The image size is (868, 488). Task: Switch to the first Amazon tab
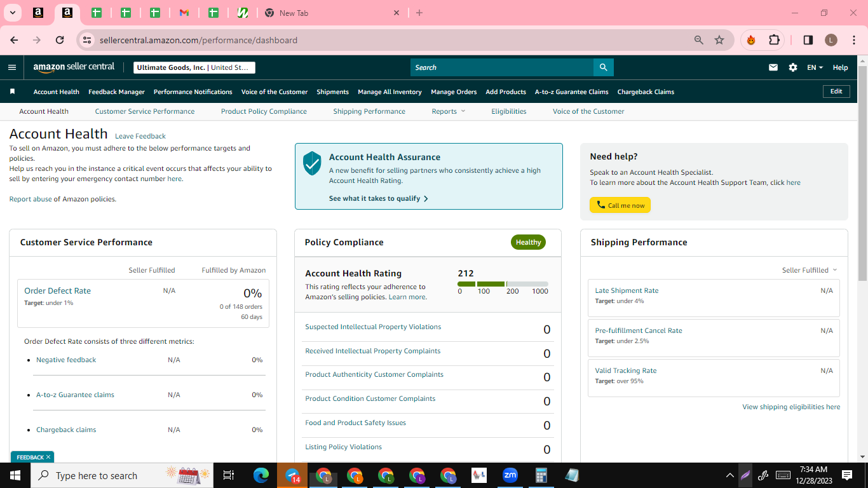point(37,13)
